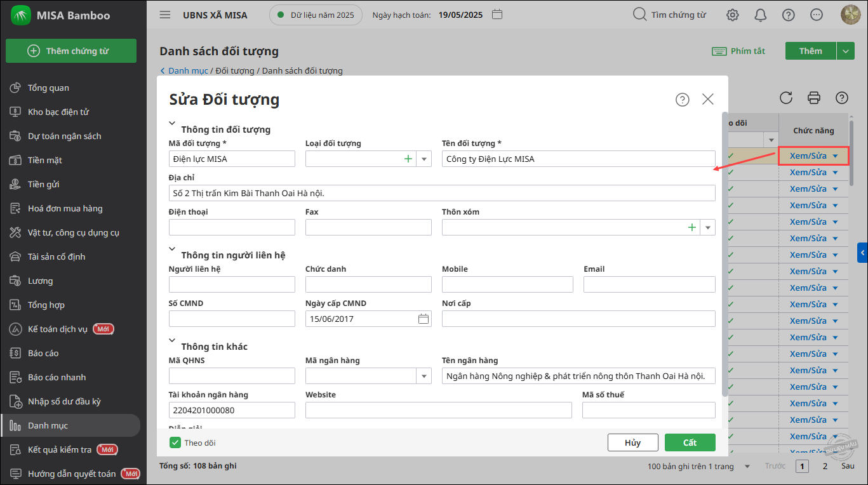Open Báo cáo nhanh in sidebar

(x=57, y=377)
